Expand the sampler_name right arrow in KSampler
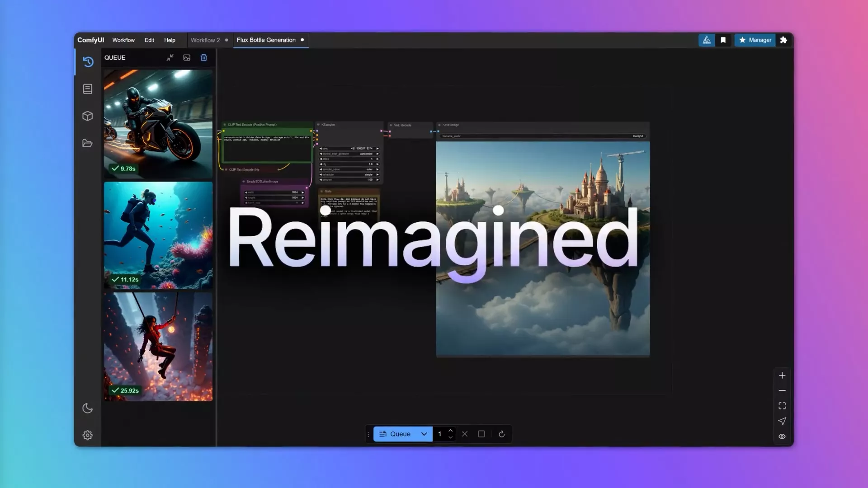Viewport: 868px width, 488px height. tap(377, 169)
